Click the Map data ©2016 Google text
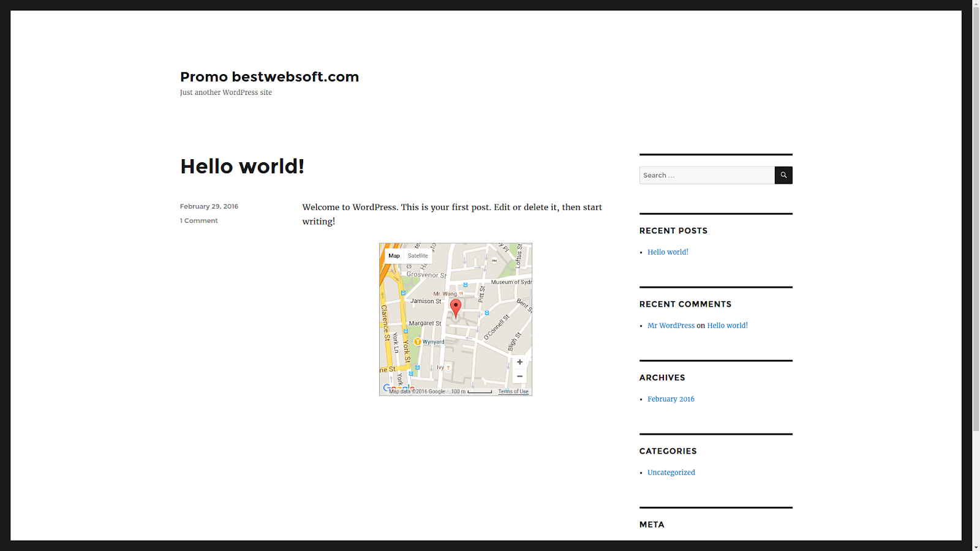Image resolution: width=980 pixels, height=551 pixels. [x=417, y=392]
